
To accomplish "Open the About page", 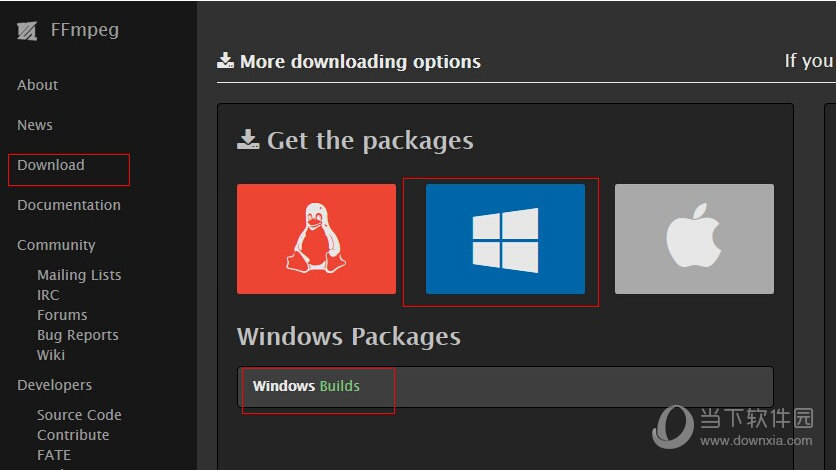I will click(x=37, y=85).
